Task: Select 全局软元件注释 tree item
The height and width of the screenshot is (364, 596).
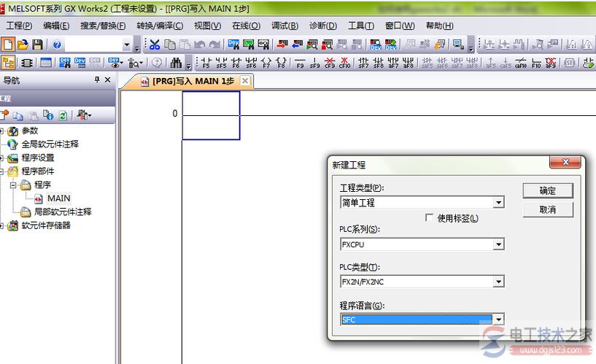Action: pos(50,144)
